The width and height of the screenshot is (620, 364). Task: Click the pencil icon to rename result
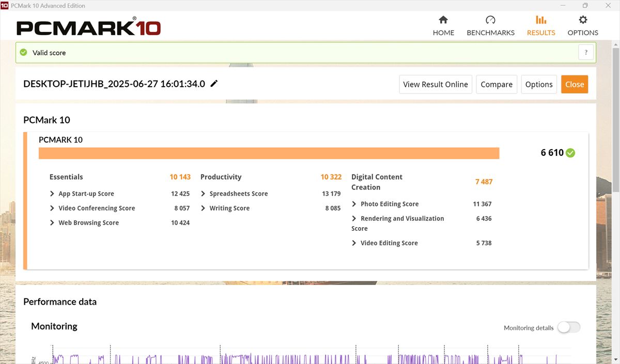coord(214,84)
